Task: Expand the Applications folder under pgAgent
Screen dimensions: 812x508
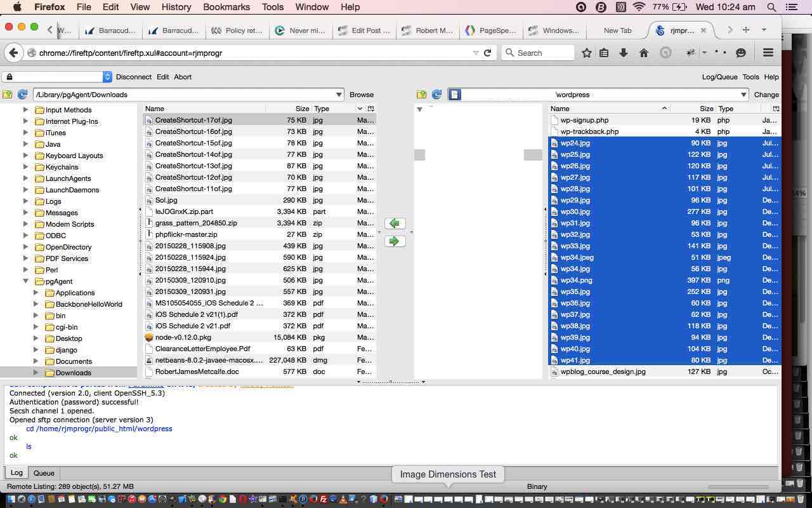Action: tap(36, 293)
